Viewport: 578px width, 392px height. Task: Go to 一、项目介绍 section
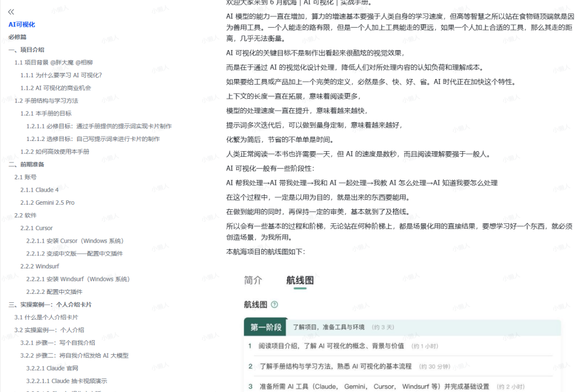click(x=26, y=50)
